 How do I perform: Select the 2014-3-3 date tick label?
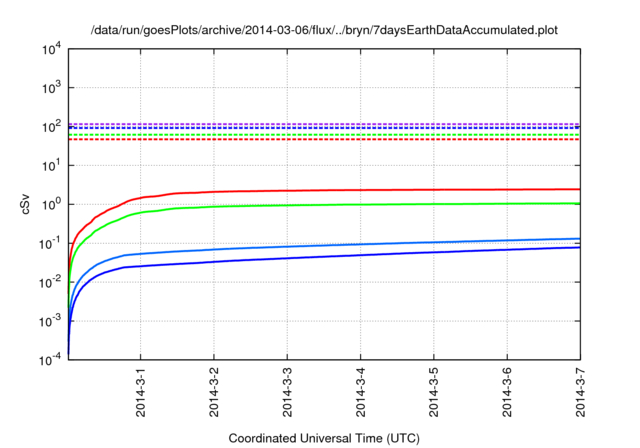(x=287, y=392)
